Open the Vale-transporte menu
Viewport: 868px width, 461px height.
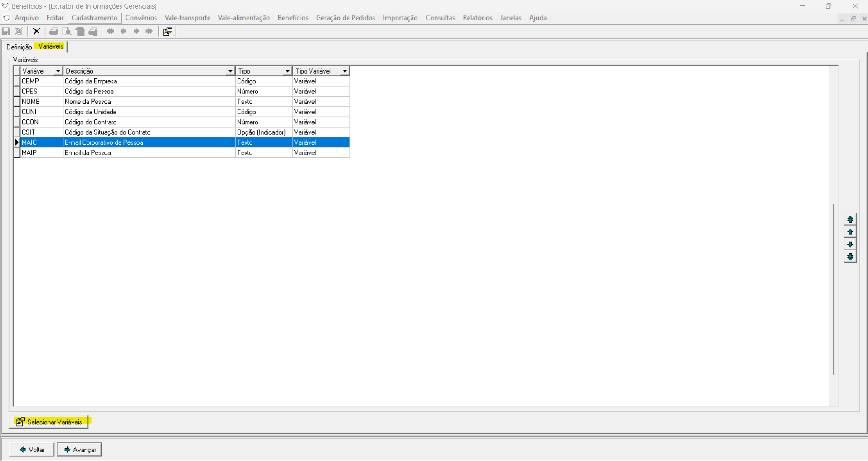188,18
